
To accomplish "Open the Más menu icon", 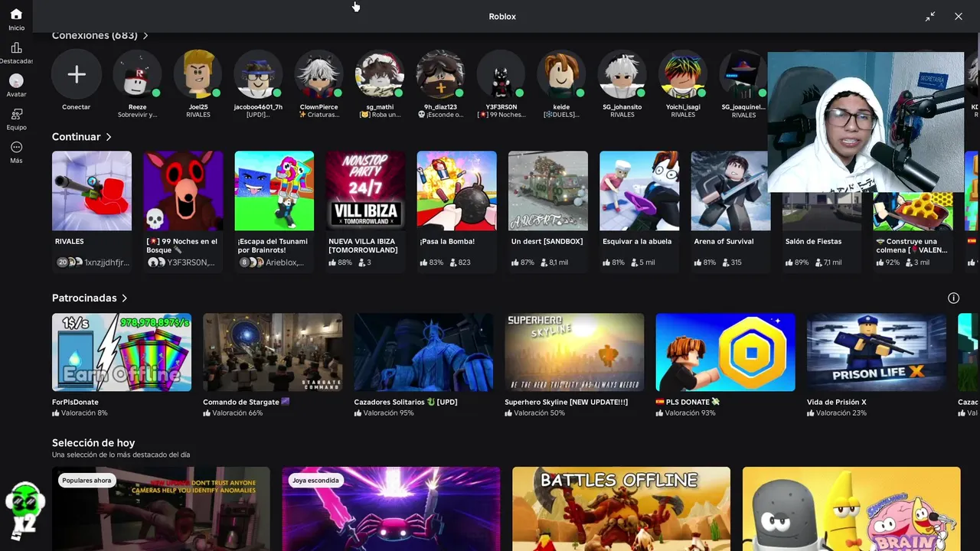I will 16,147.
